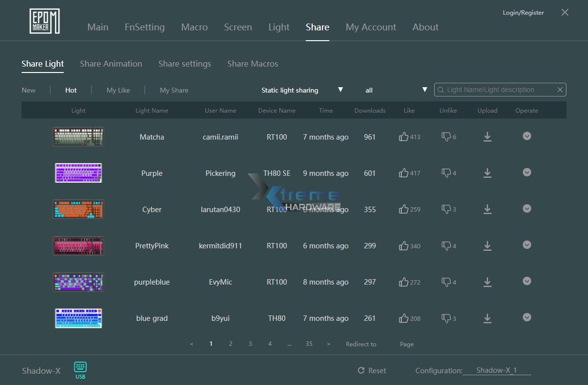588x385 pixels.
Task: Click the Light Name search field
Action: [495, 90]
